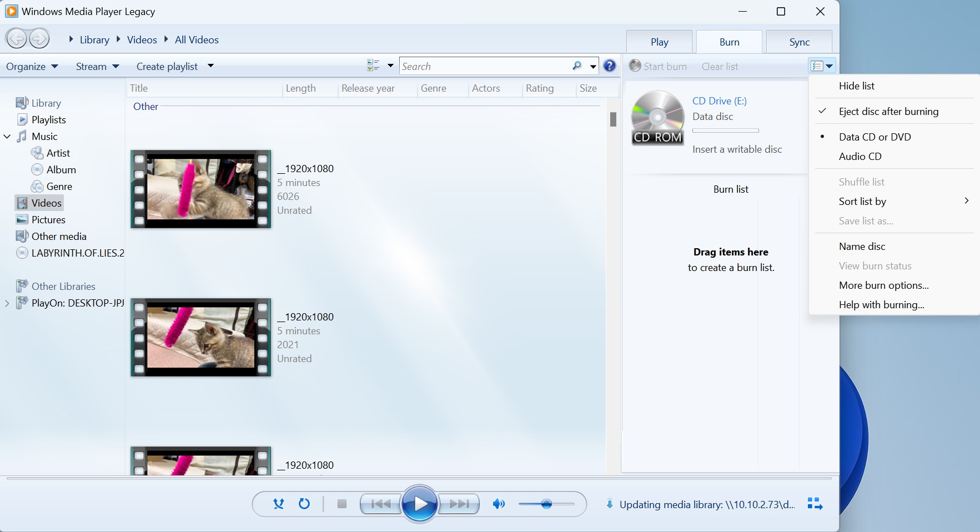Stop playback with the stop icon
The image size is (980, 532).
pos(341,504)
